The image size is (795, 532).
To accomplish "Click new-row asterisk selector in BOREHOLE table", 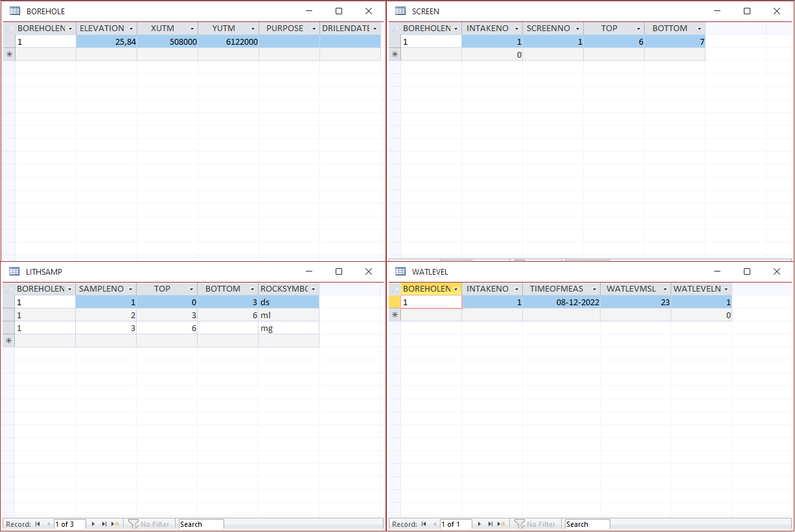I will point(9,54).
